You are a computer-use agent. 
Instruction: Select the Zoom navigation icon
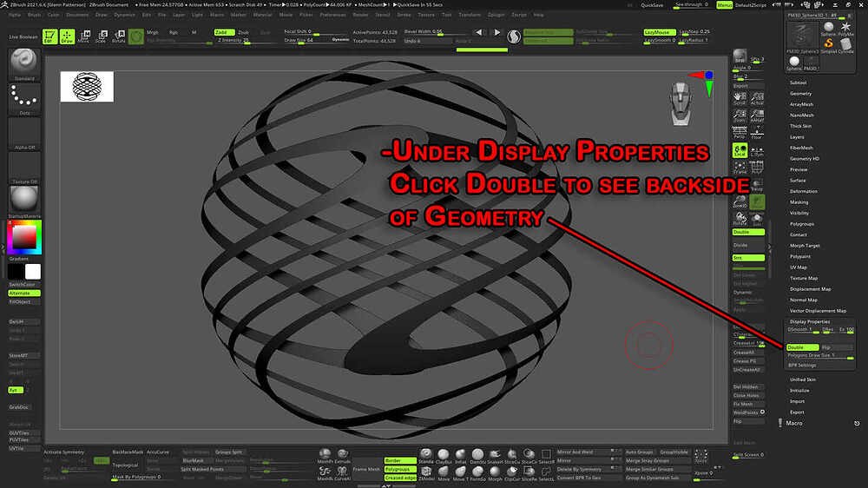[x=740, y=115]
